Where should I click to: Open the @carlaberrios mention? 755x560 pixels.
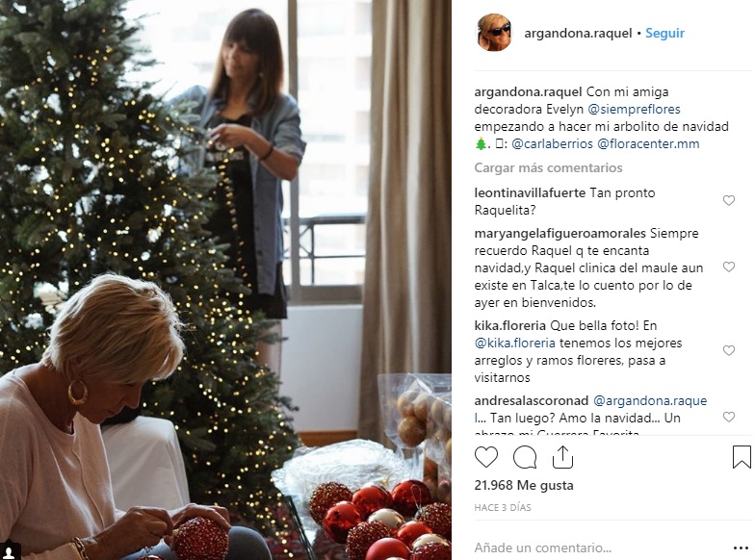(552, 144)
